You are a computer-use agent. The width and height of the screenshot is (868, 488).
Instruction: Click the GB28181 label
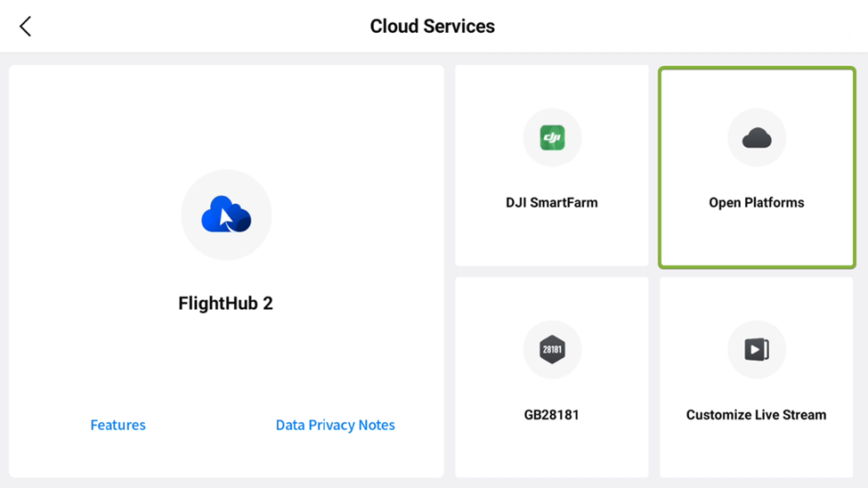(552, 415)
